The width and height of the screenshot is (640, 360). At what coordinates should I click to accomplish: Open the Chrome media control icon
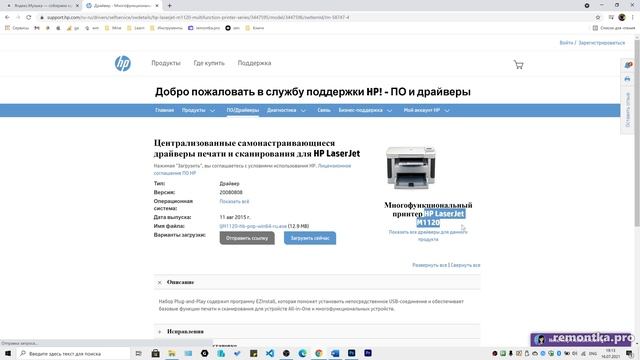click(x=611, y=17)
